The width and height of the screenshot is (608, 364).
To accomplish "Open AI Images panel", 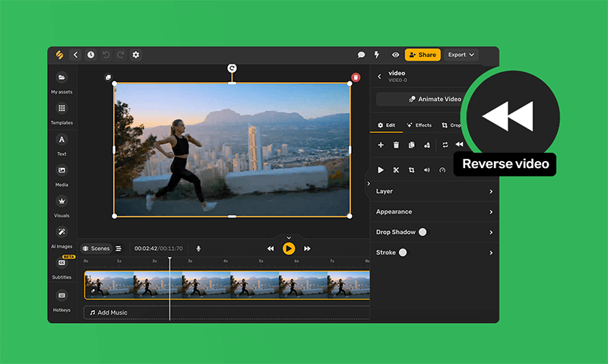I will click(62, 237).
